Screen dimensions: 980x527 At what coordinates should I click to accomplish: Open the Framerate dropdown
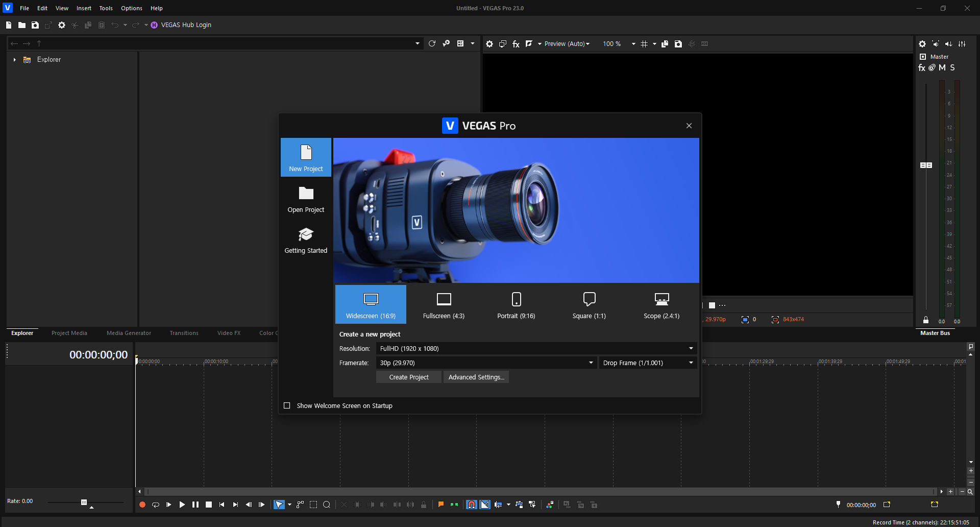(591, 363)
